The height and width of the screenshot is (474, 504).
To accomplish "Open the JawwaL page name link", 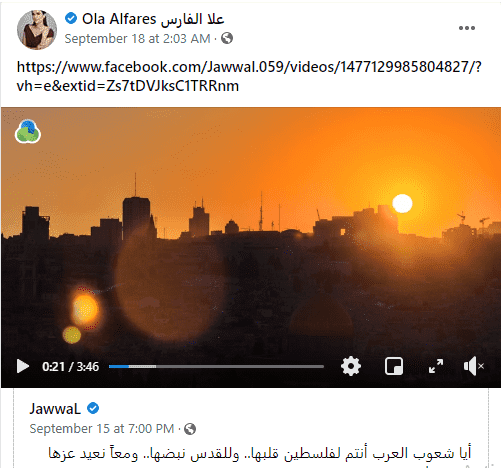I will [x=55, y=410].
